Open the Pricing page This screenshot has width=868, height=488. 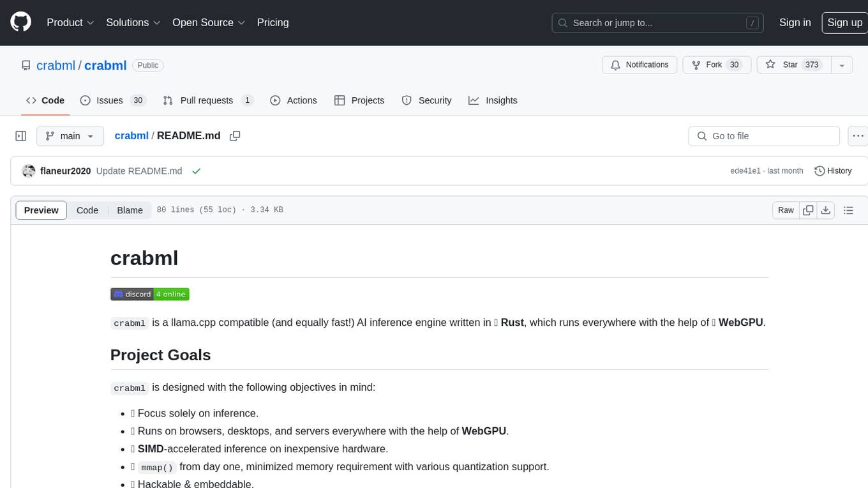click(x=273, y=22)
